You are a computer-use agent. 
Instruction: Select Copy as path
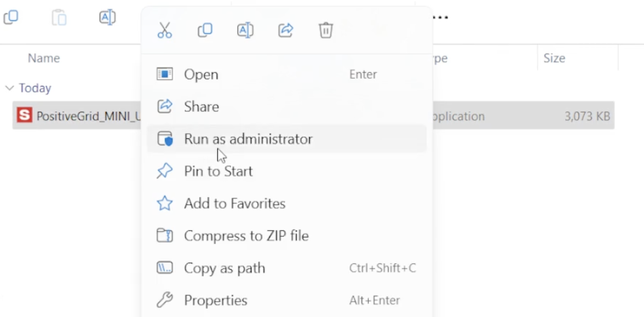[287, 268]
